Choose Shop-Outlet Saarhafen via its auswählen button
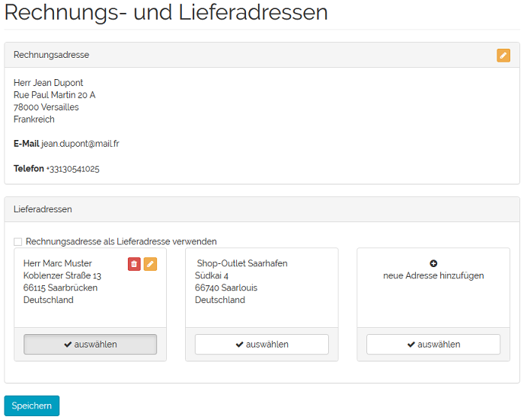This screenshot has width=524, height=420. coord(261,344)
